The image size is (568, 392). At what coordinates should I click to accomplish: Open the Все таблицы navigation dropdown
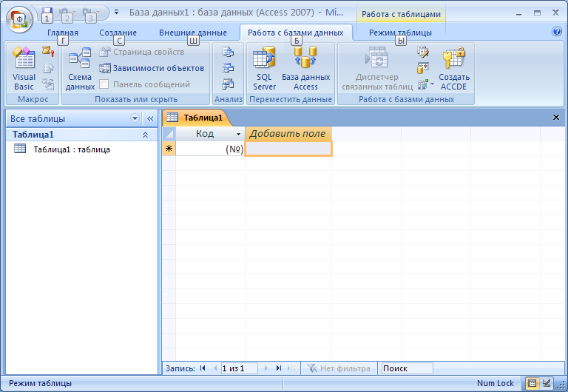[x=135, y=118]
